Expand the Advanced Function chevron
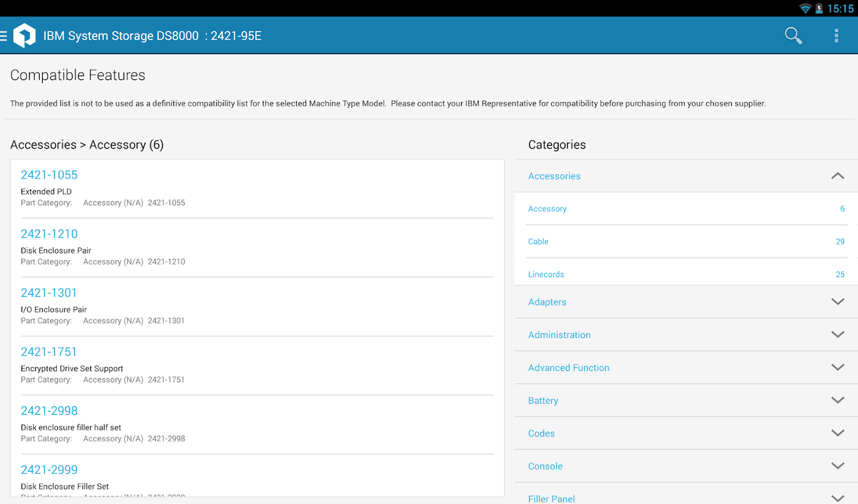The width and height of the screenshot is (858, 504). (x=837, y=367)
